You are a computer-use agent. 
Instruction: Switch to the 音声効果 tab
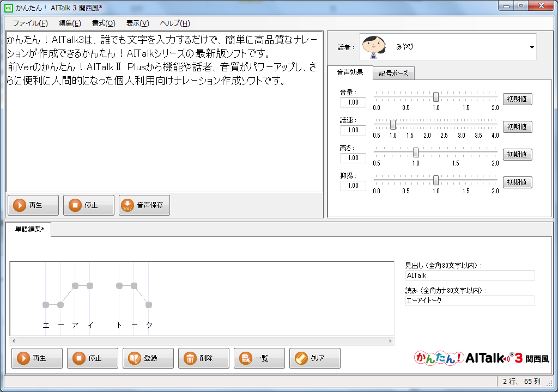click(x=350, y=72)
